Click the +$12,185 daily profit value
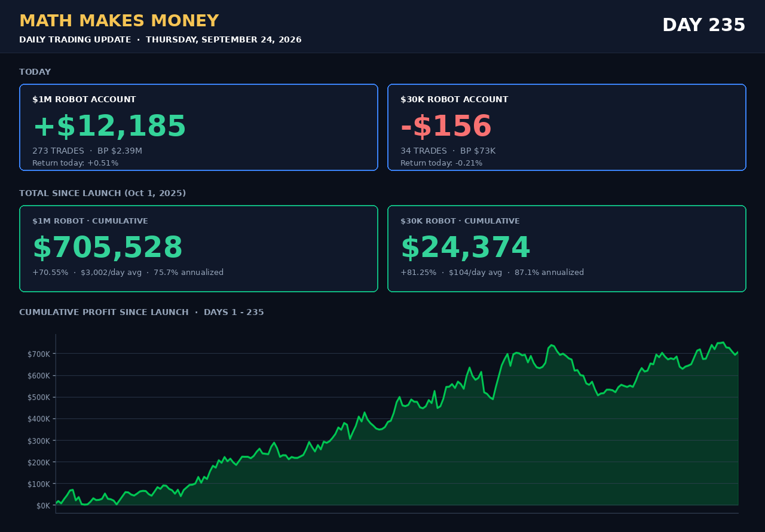 click(x=109, y=127)
